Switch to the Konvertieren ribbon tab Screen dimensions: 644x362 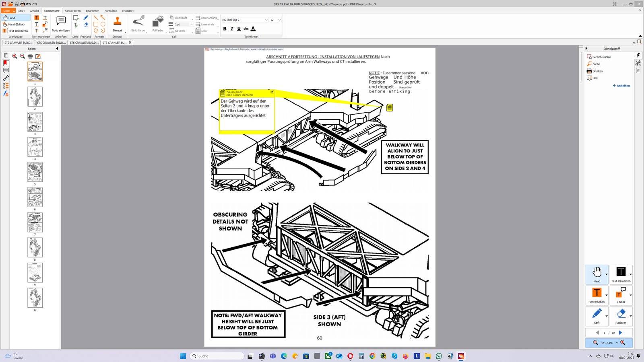[x=72, y=11]
